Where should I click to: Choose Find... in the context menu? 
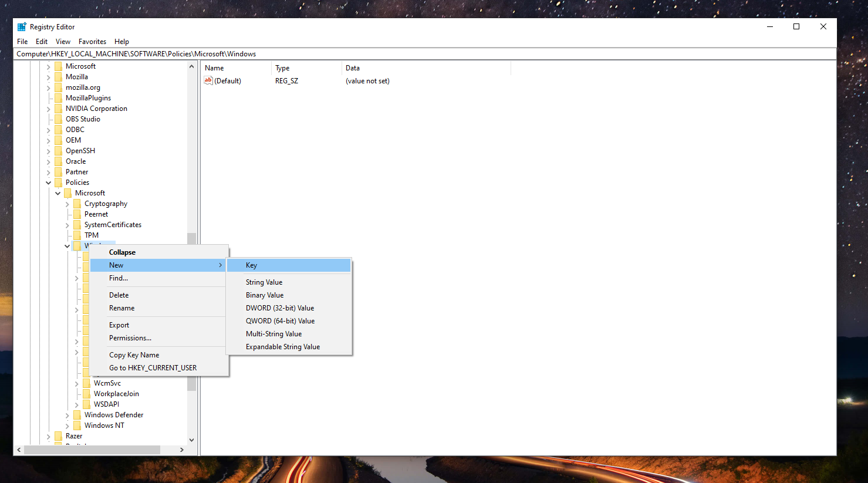click(x=159, y=278)
